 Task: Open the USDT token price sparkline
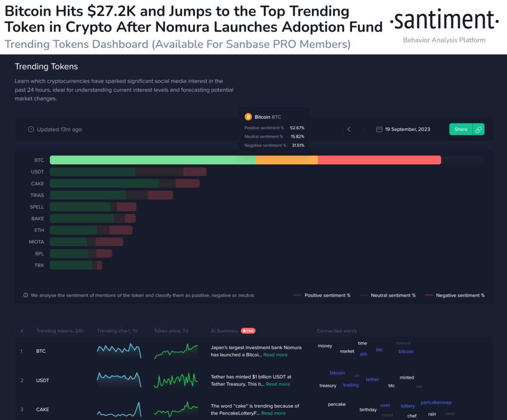(x=176, y=380)
